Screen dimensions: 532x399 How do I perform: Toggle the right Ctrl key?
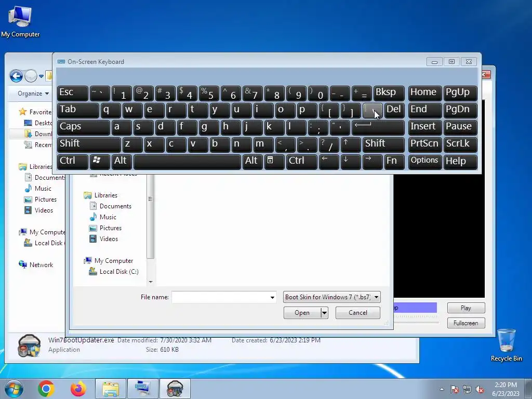click(301, 161)
